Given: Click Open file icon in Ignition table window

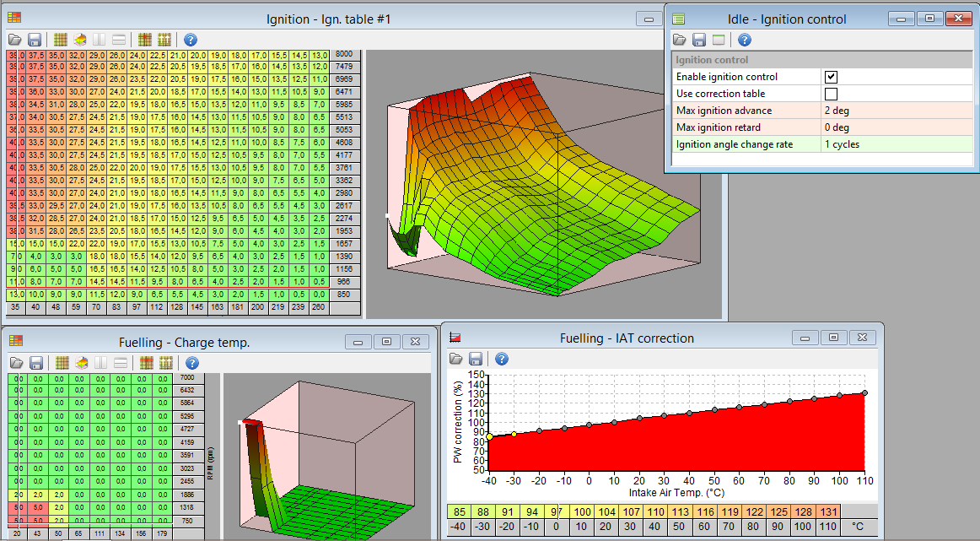Looking at the screenshot, I should 14,40.
